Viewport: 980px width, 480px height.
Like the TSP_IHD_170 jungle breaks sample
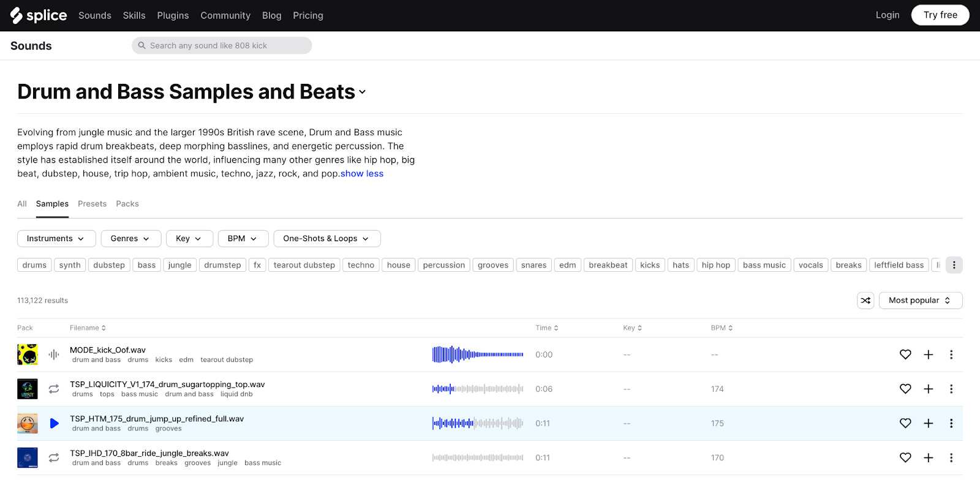pyautogui.click(x=905, y=457)
